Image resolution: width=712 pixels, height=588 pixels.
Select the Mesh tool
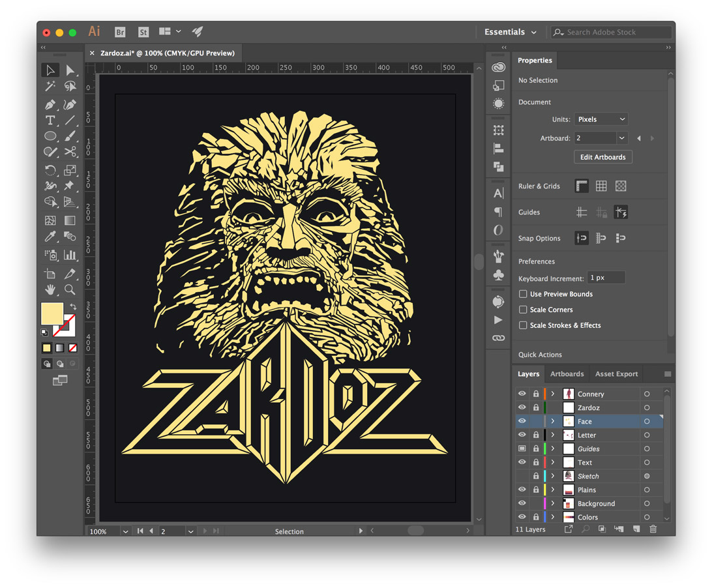click(x=50, y=220)
